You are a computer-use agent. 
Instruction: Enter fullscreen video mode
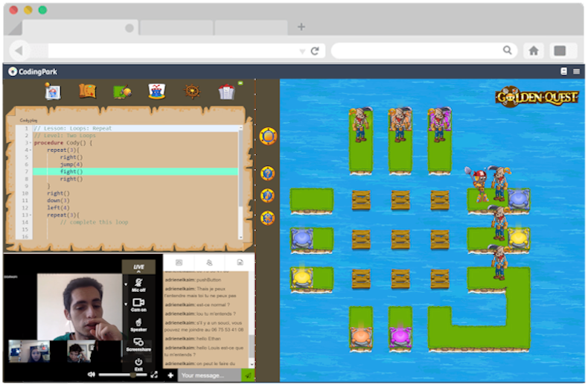coord(154,375)
